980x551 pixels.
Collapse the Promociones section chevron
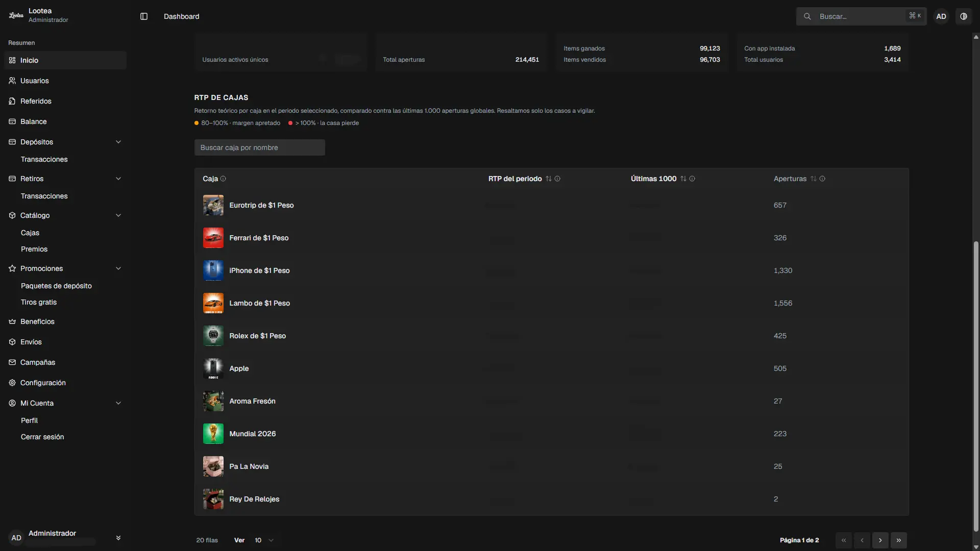(x=118, y=268)
